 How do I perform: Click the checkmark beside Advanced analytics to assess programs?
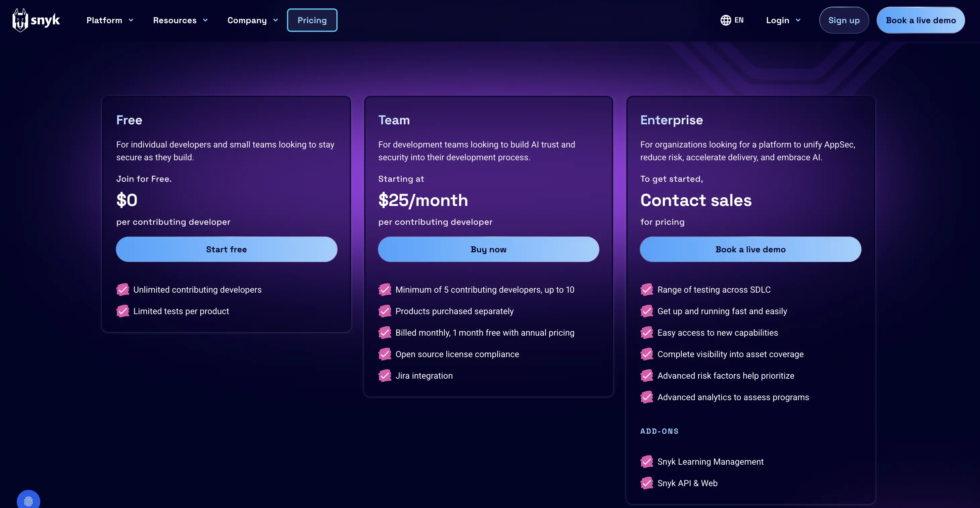647,397
